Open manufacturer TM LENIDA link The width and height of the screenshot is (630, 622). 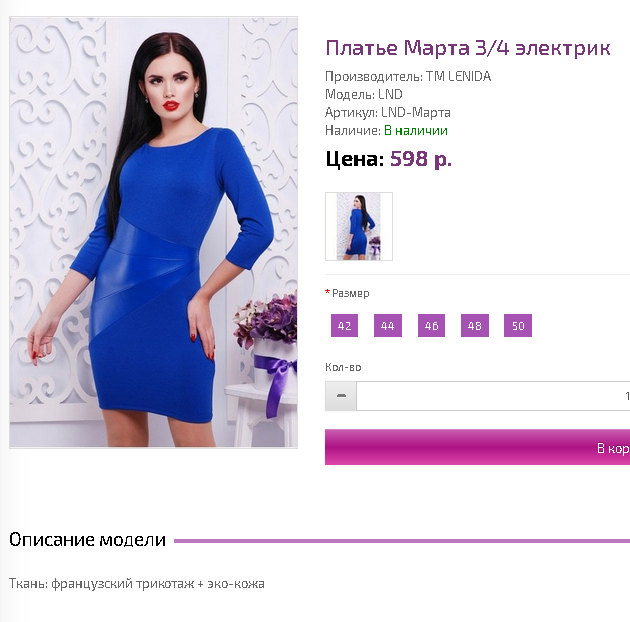[x=458, y=76]
